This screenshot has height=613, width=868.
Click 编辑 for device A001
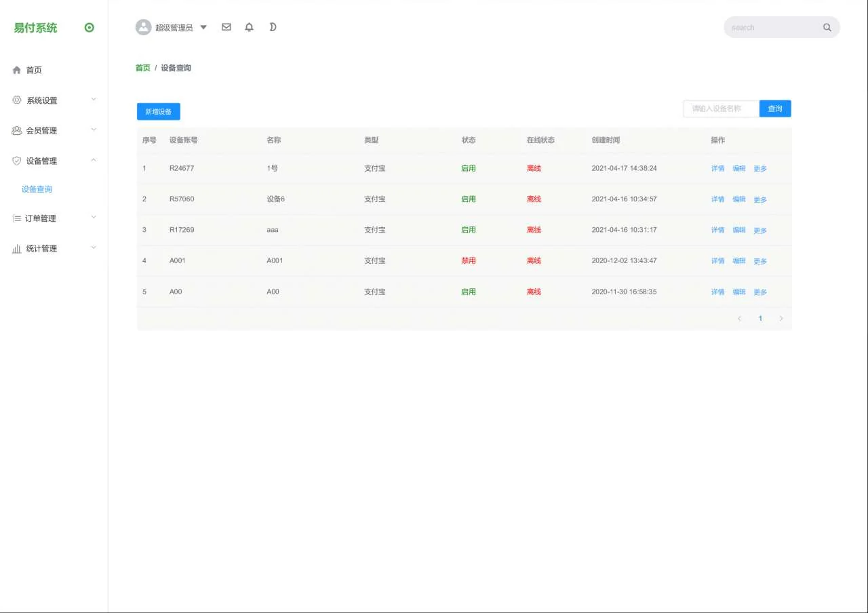(x=738, y=261)
